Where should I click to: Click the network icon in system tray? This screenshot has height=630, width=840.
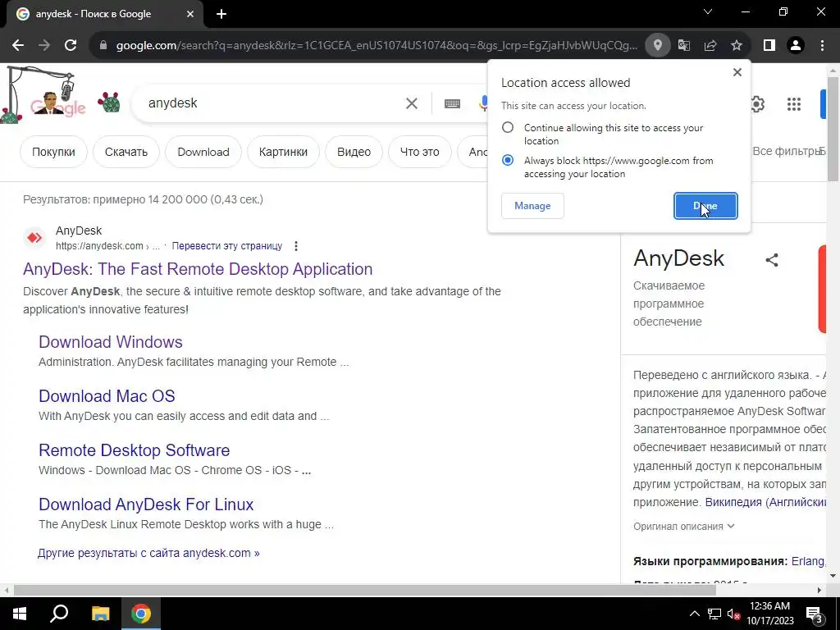coord(714,614)
